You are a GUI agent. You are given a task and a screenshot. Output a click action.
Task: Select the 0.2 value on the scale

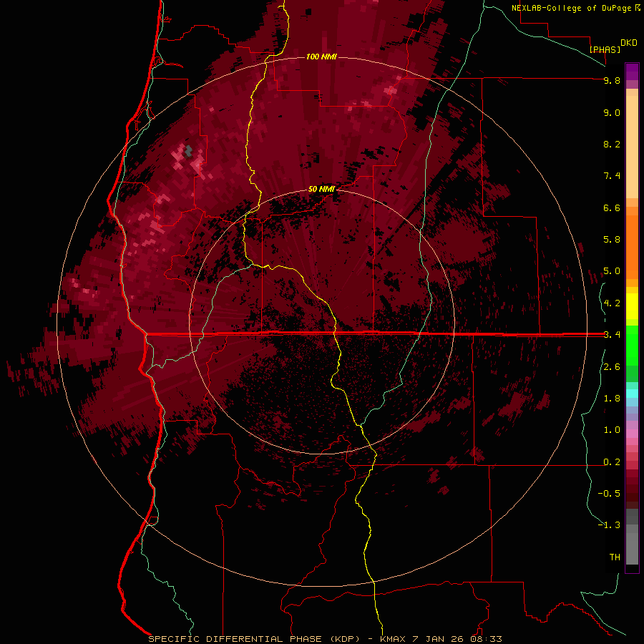click(x=612, y=462)
